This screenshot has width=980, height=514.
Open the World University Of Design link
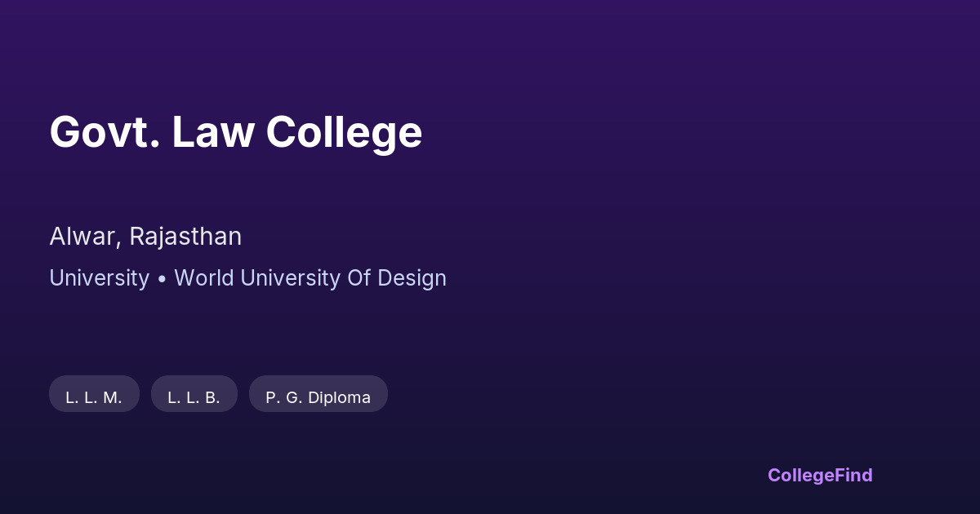point(310,278)
